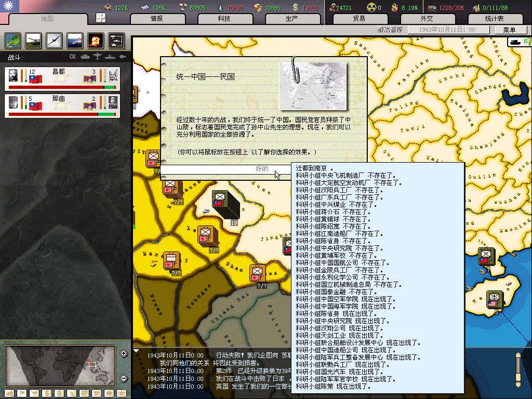Select the Japanese unit in Mandalay
Screen dimensions: 532x399
[x=172, y=261]
